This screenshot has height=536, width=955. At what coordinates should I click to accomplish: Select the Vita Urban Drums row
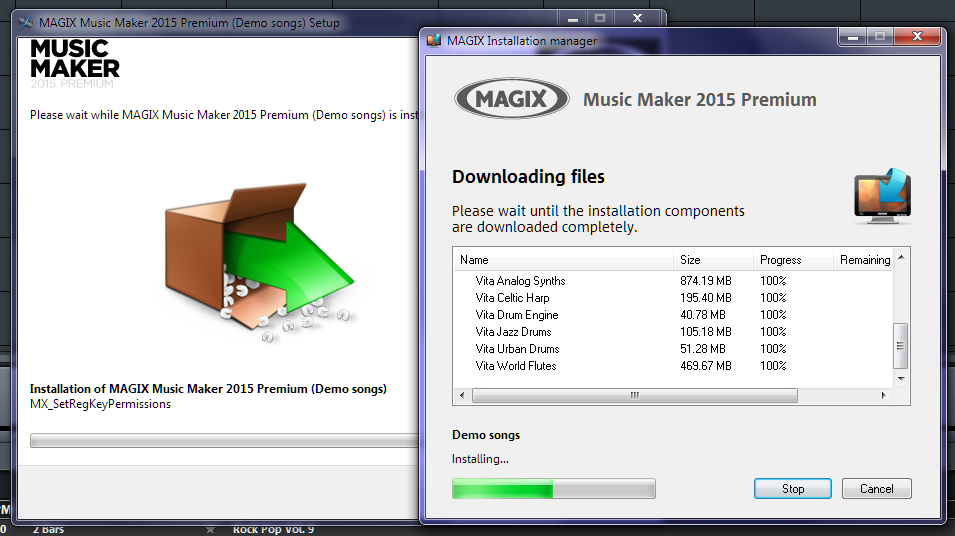point(673,349)
